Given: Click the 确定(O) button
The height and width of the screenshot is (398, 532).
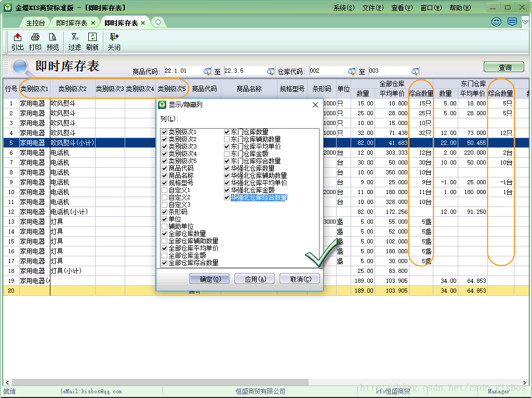Looking at the screenshot, I should pyautogui.click(x=210, y=279).
